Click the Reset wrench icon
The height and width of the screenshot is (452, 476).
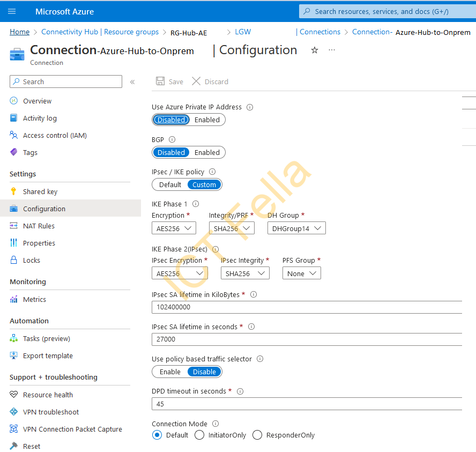click(13, 446)
